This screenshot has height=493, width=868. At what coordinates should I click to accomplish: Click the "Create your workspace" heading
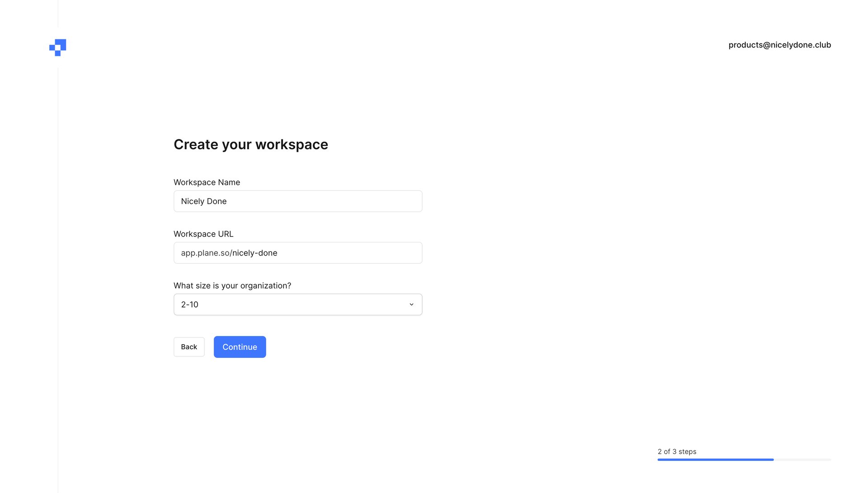point(250,144)
